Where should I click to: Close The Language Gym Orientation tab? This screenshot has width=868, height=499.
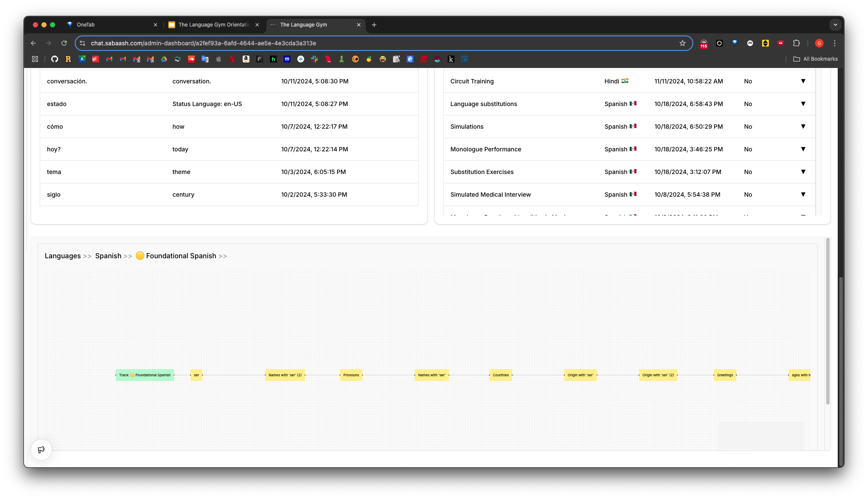pyautogui.click(x=257, y=25)
